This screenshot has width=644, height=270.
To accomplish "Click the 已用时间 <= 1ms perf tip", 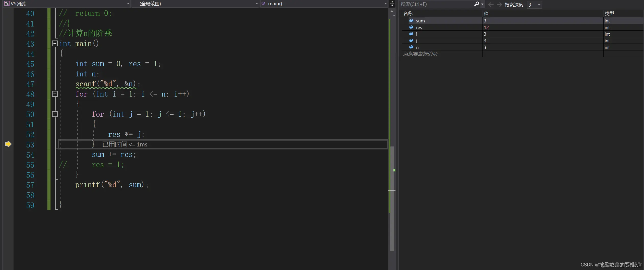I will pyautogui.click(x=125, y=144).
